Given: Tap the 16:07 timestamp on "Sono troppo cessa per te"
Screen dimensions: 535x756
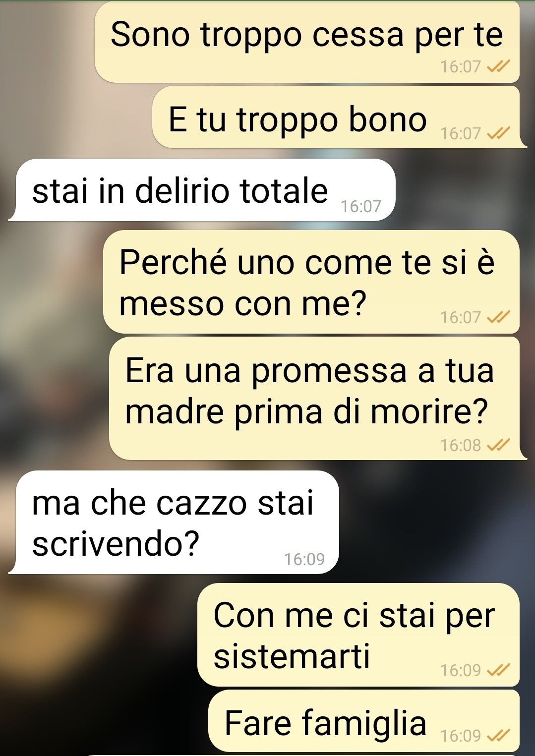Looking at the screenshot, I should click(x=461, y=66).
